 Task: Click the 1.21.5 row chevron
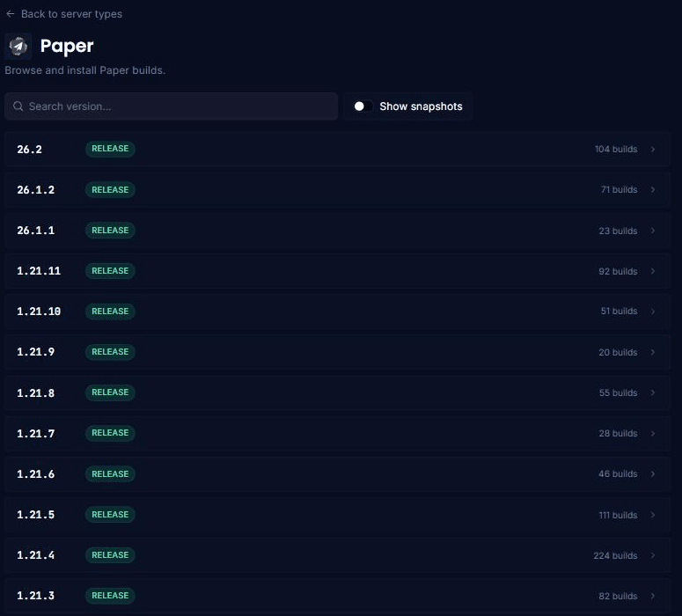(x=653, y=515)
